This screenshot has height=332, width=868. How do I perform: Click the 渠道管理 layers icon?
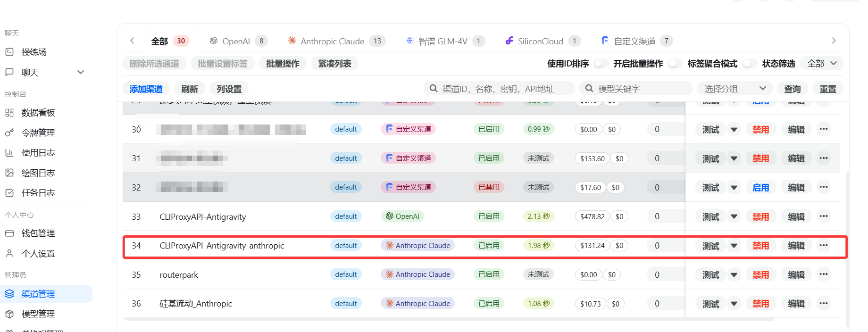click(x=9, y=294)
